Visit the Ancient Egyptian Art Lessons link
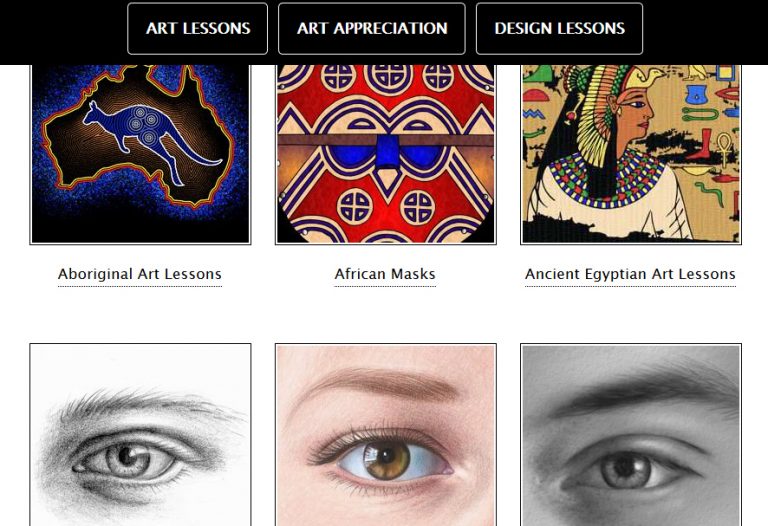The height and width of the screenshot is (526, 768). [630, 274]
